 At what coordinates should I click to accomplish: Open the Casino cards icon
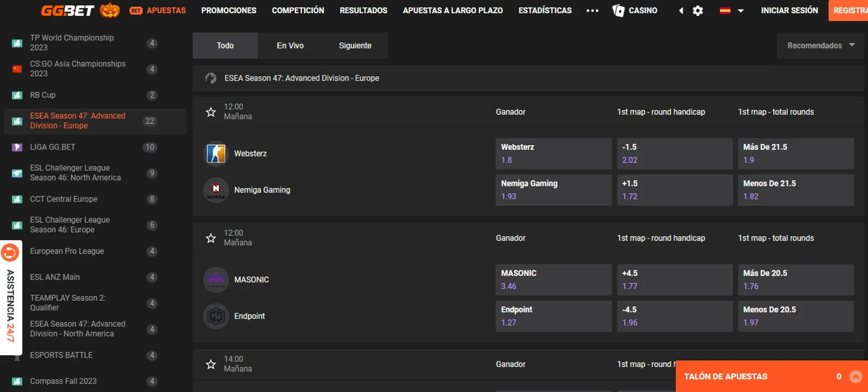[618, 10]
